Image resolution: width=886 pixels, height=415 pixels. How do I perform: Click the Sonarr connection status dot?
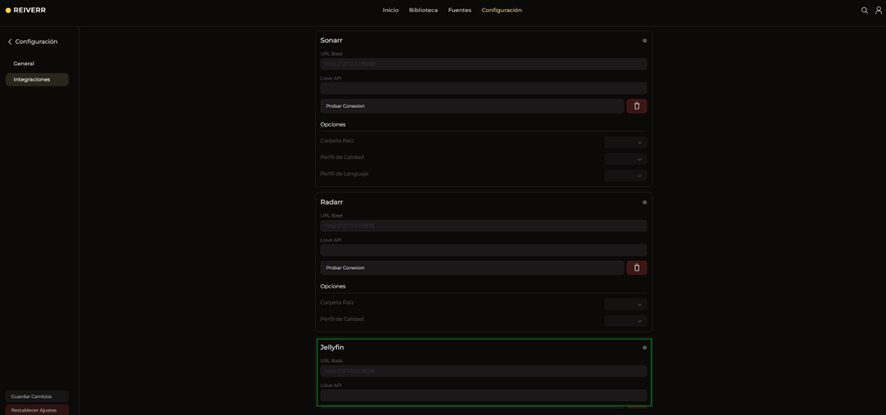tap(644, 41)
